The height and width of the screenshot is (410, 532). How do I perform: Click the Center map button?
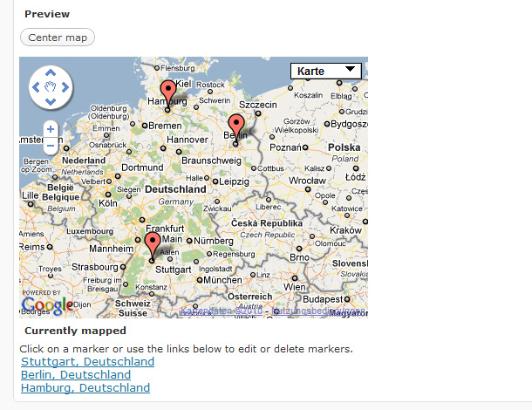click(x=58, y=38)
